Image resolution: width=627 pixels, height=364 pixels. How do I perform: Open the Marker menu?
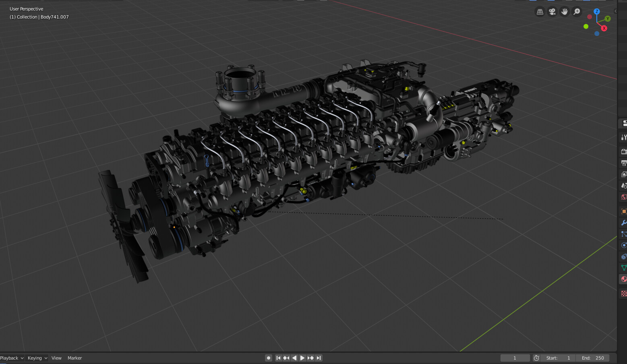pyautogui.click(x=74, y=358)
